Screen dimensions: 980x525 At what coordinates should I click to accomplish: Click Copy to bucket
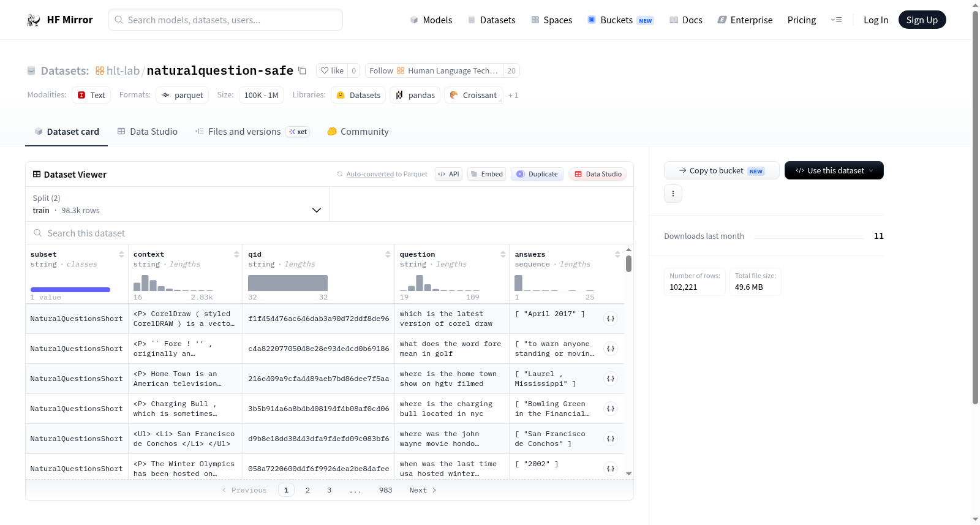tap(722, 170)
